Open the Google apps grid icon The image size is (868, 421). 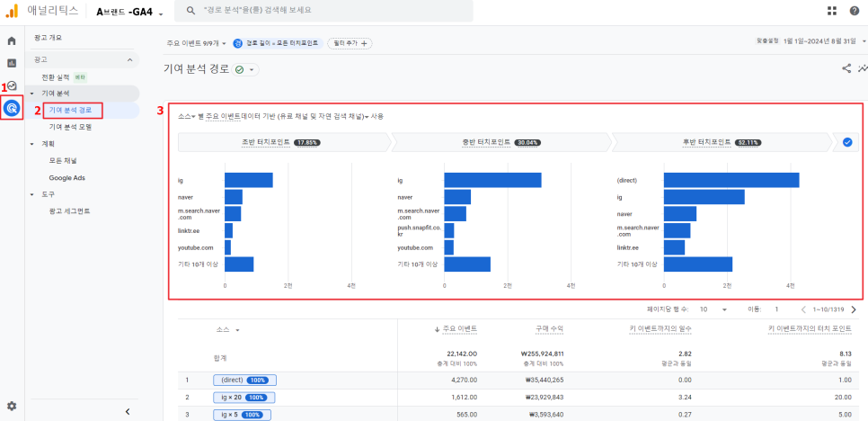pyautogui.click(x=831, y=11)
